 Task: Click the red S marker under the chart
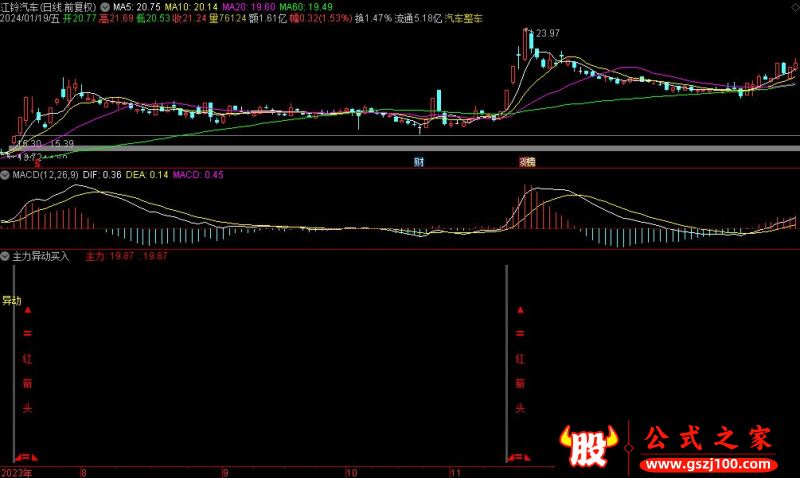coord(37,164)
